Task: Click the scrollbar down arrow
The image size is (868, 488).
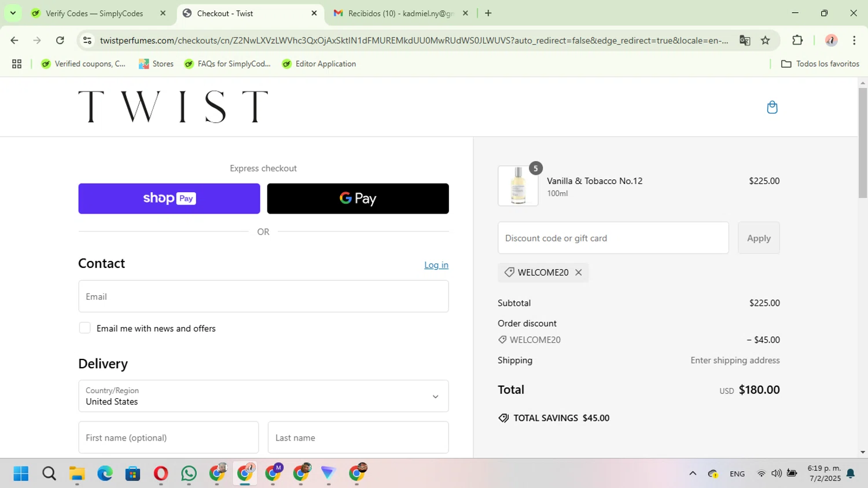Action: pyautogui.click(x=863, y=453)
